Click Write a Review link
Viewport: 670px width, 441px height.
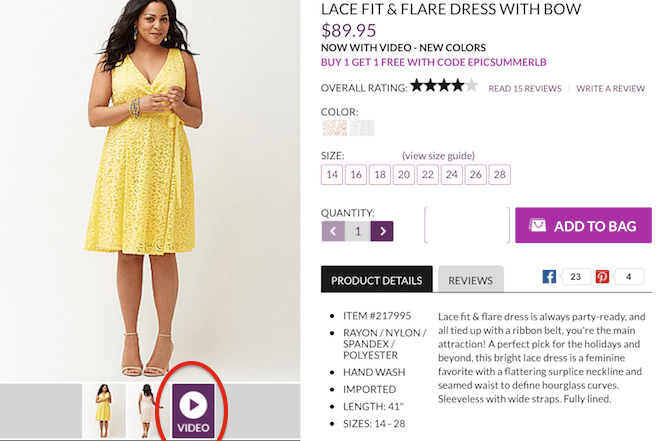pyautogui.click(x=610, y=89)
